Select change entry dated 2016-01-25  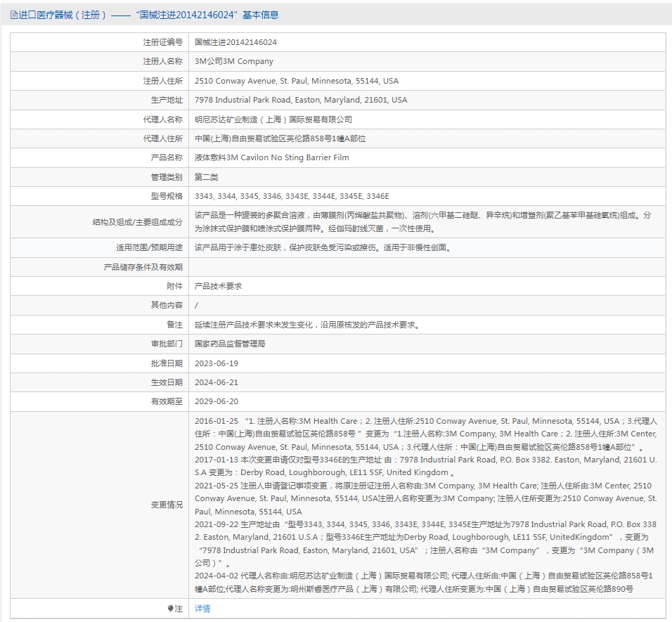tap(426, 434)
